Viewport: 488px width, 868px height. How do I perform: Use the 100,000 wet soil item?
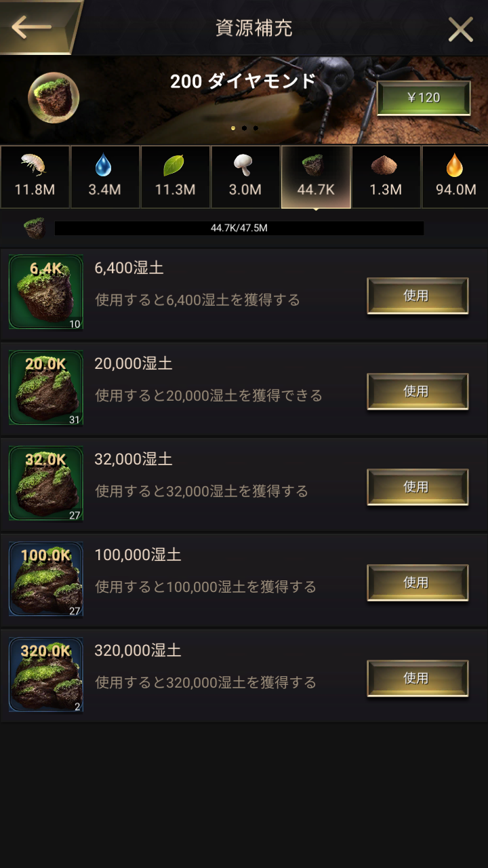point(418,583)
